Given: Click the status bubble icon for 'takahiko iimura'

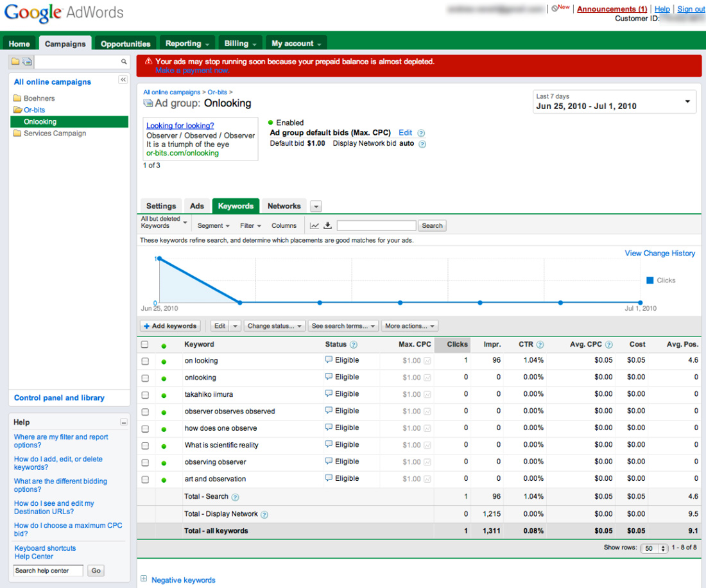Looking at the screenshot, I should coord(329,393).
